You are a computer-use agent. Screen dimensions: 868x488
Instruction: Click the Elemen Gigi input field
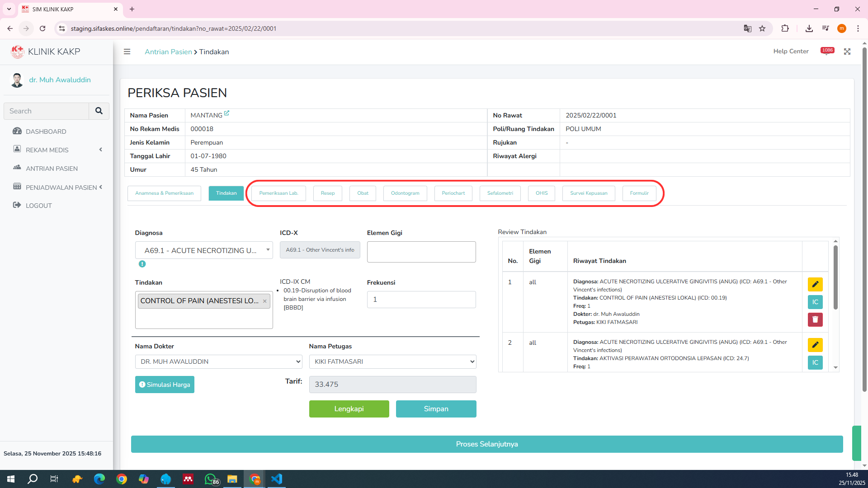tap(421, 252)
